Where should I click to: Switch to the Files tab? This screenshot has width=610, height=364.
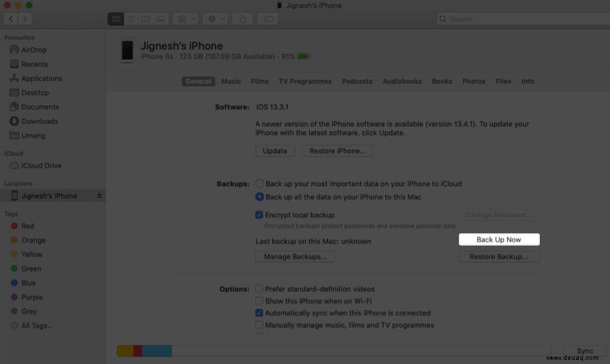pyautogui.click(x=503, y=81)
